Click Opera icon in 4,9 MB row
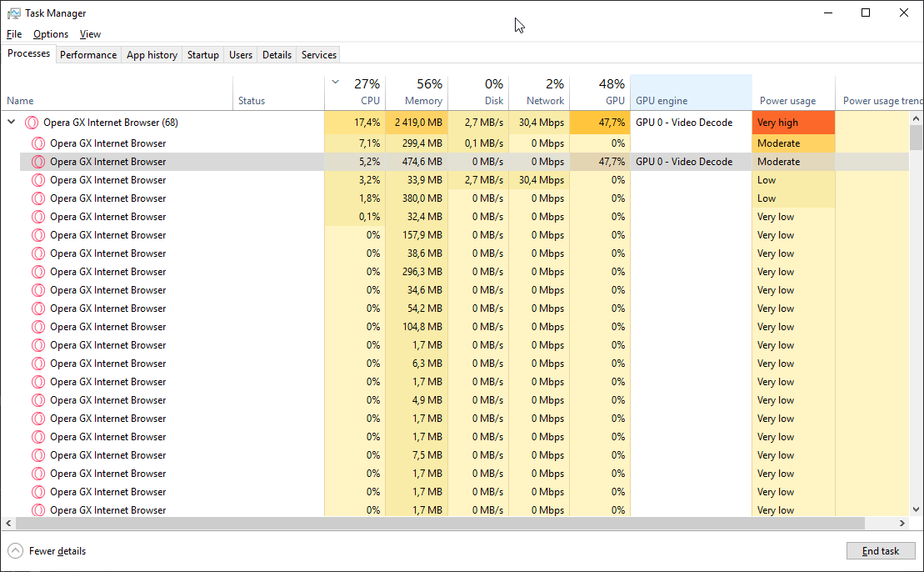 point(38,399)
